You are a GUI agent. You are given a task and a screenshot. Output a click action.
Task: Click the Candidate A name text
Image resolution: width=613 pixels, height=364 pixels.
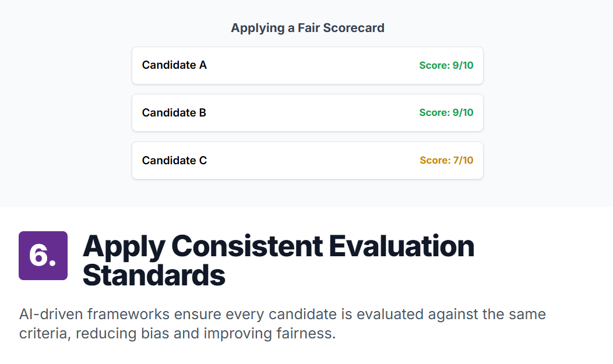174,65
